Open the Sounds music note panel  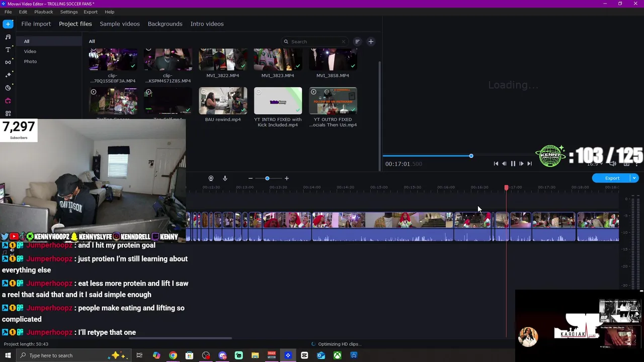tap(8, 37)
